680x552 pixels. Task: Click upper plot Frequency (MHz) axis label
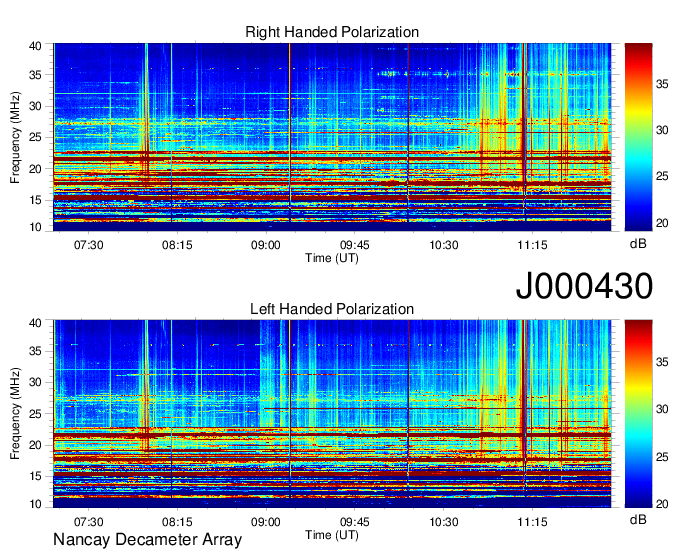tap(16, 137)
